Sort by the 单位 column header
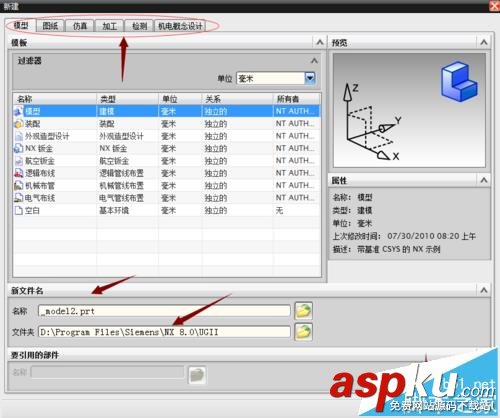Viewport: 500px width, 418px height. point(180,99)
